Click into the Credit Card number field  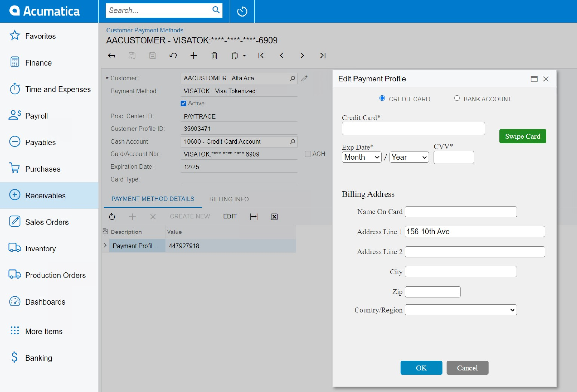pos(413,128)
